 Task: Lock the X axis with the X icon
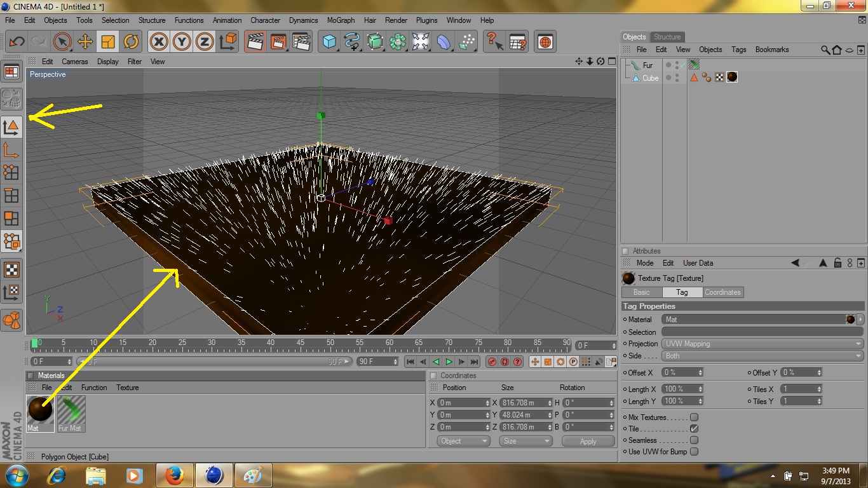pos(158,41)
